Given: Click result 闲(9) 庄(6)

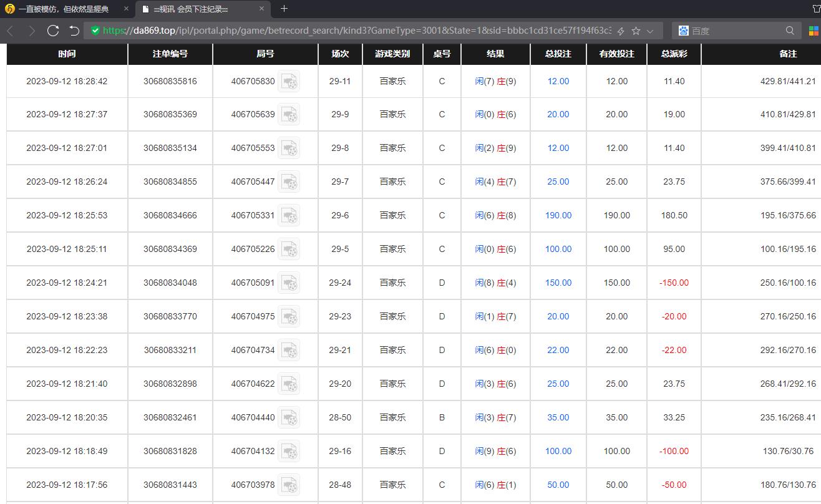Looking at the screenshot, I should click(x=495, y=452).
